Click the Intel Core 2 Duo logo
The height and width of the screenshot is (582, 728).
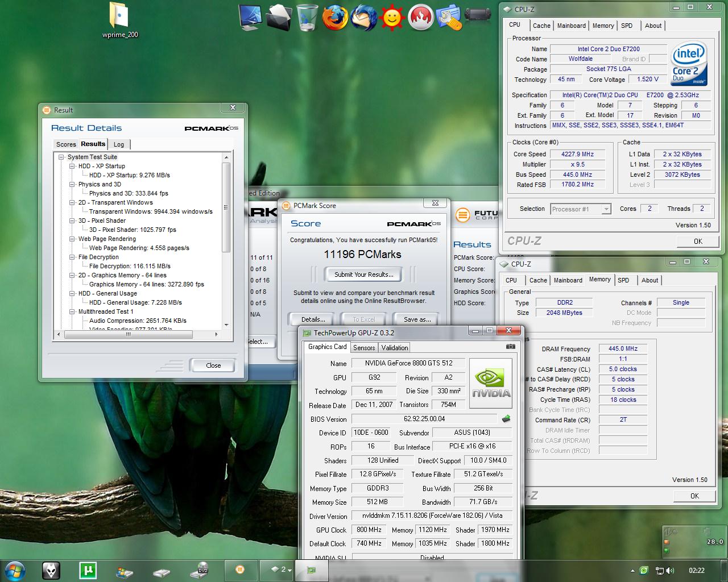click(689, 64)
